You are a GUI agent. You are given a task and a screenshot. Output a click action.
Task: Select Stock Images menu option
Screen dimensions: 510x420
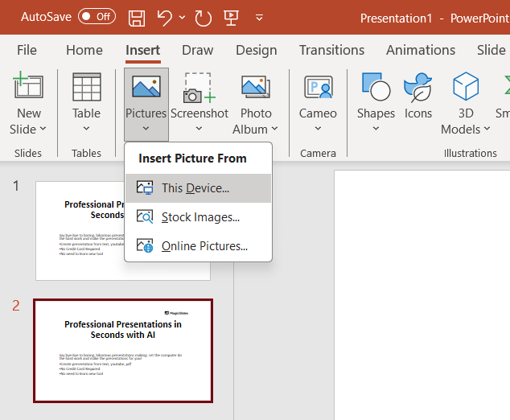[200, 217]
